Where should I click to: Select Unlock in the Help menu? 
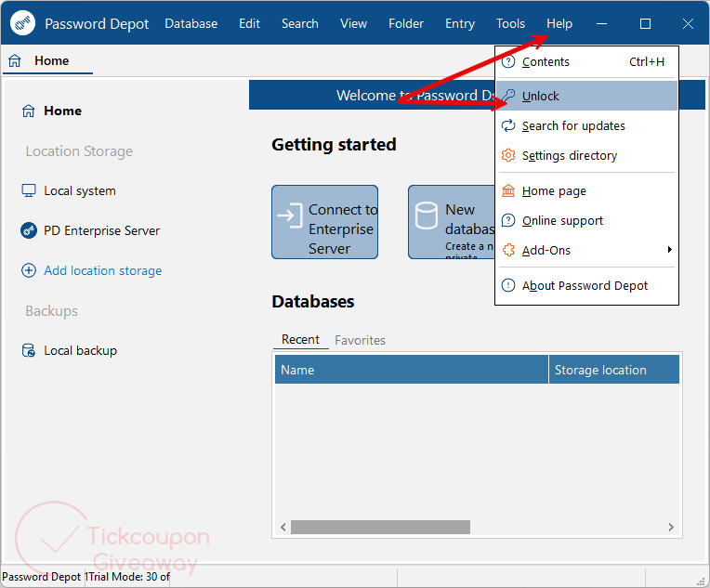(x=586, y=96)
